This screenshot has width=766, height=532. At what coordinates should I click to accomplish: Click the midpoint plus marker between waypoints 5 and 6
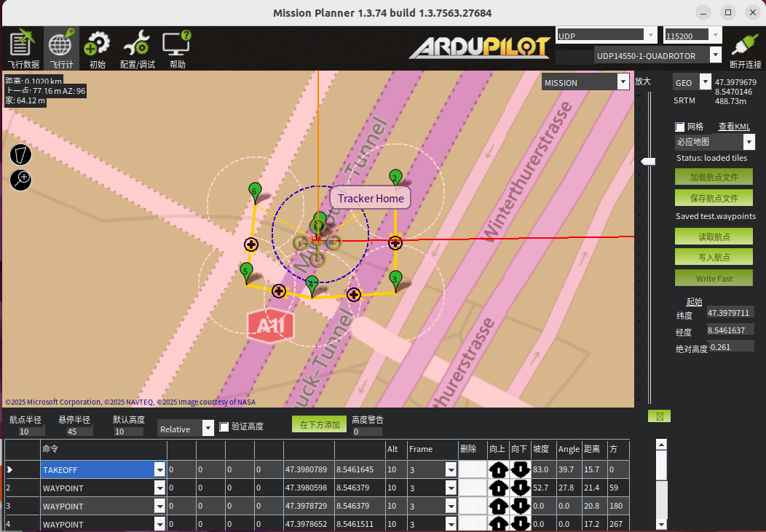[x=251, y=245]
